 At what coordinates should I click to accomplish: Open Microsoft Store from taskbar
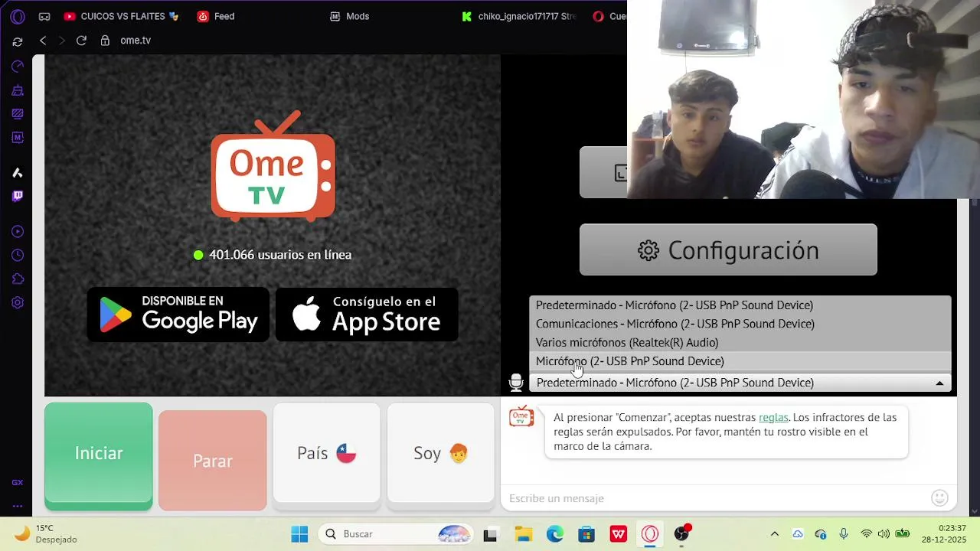click(x=586, y=534)
